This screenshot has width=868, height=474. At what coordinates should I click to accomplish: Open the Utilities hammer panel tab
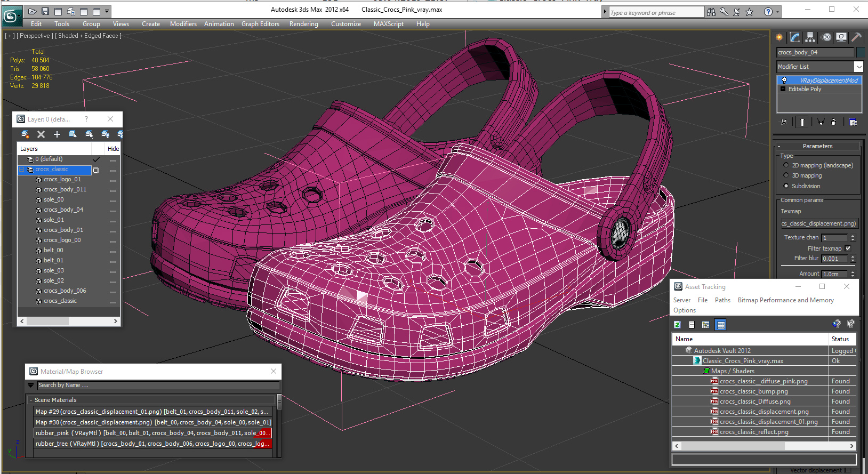[x=856, y=37]
